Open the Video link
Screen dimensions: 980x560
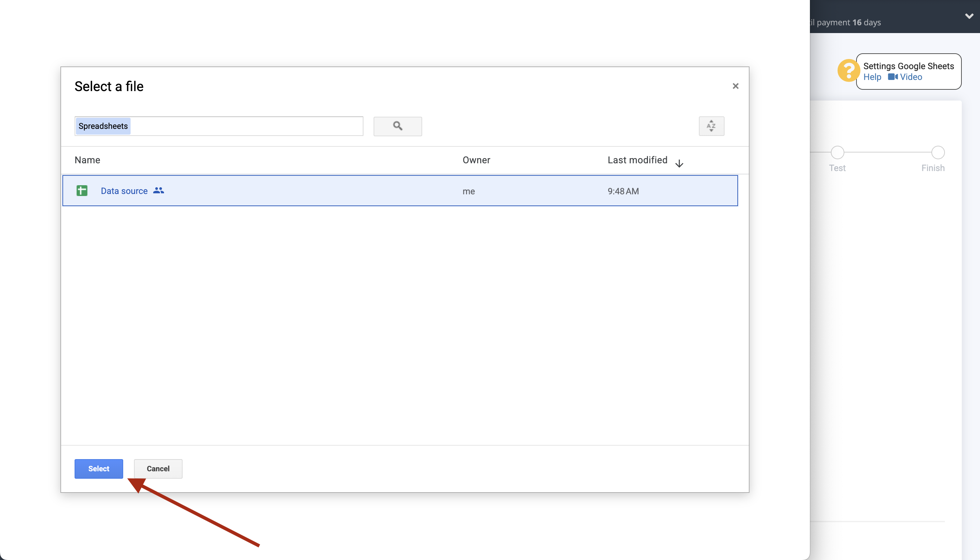911,77
